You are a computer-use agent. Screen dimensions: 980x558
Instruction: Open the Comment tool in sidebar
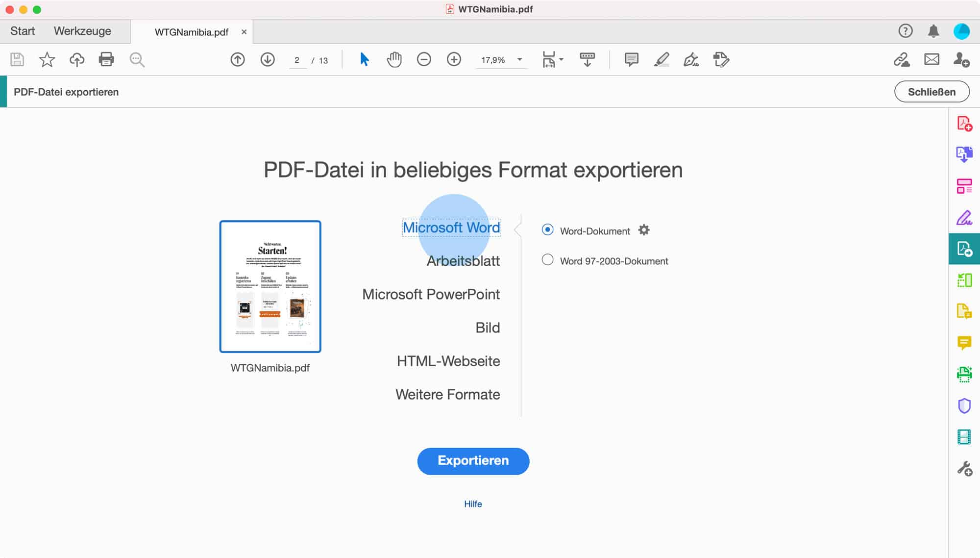(964, 343)
